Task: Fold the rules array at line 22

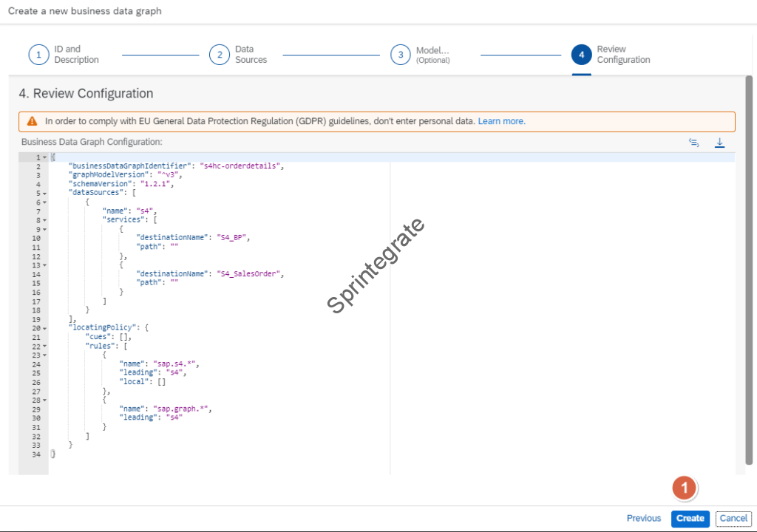Action: [x=45, y=346]
